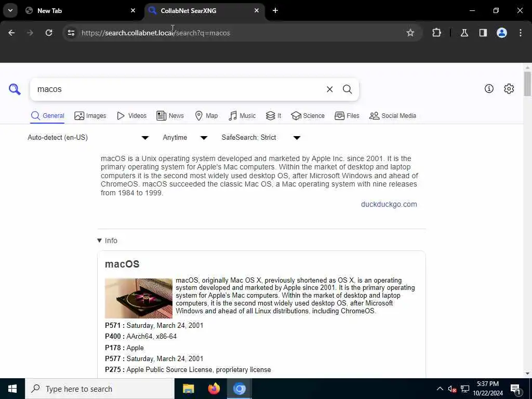
Task: Toggle the browser side panel
Action: [x=483, y=33]
